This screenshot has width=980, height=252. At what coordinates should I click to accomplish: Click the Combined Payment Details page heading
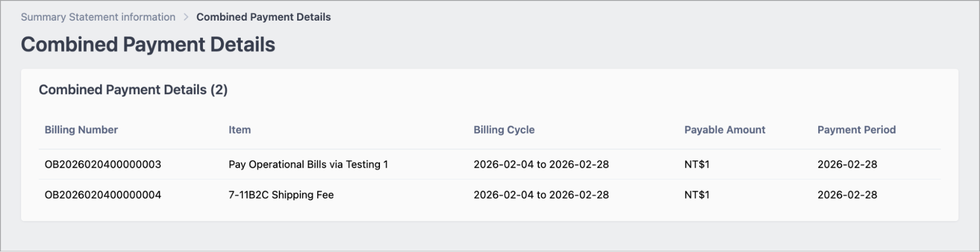[x=148, y=45]
